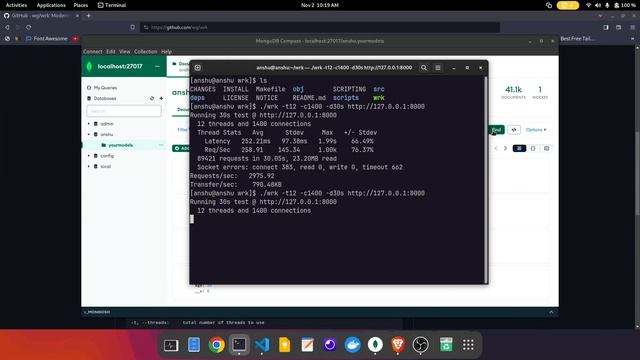Image resolution: width=640 pixels, height=360 pixels.
Task: Open the Terminal app in the dock
Action: 239,345
